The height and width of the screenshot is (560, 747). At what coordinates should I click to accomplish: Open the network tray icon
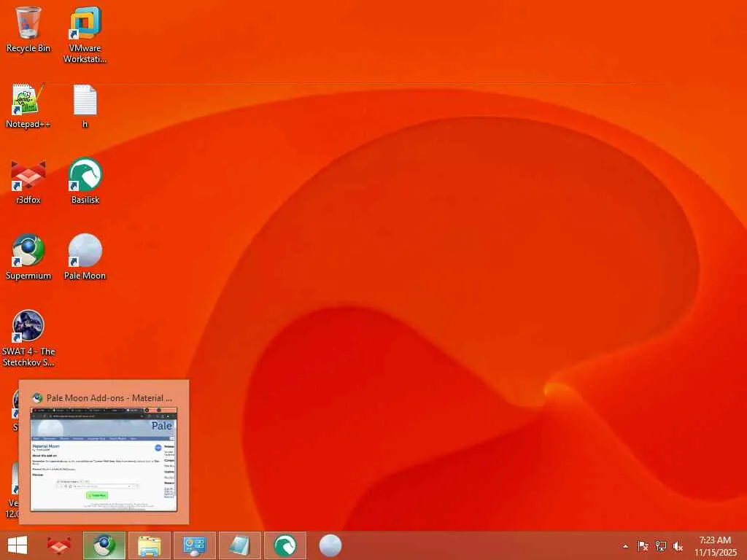point(660,546)
